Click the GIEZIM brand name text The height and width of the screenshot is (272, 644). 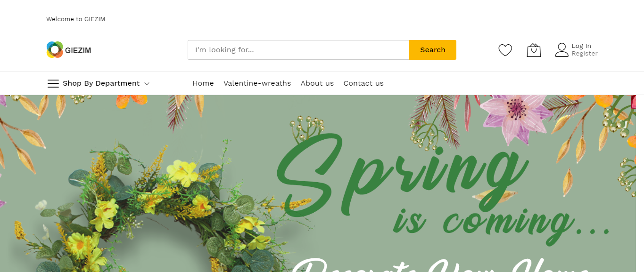point(78,50)
